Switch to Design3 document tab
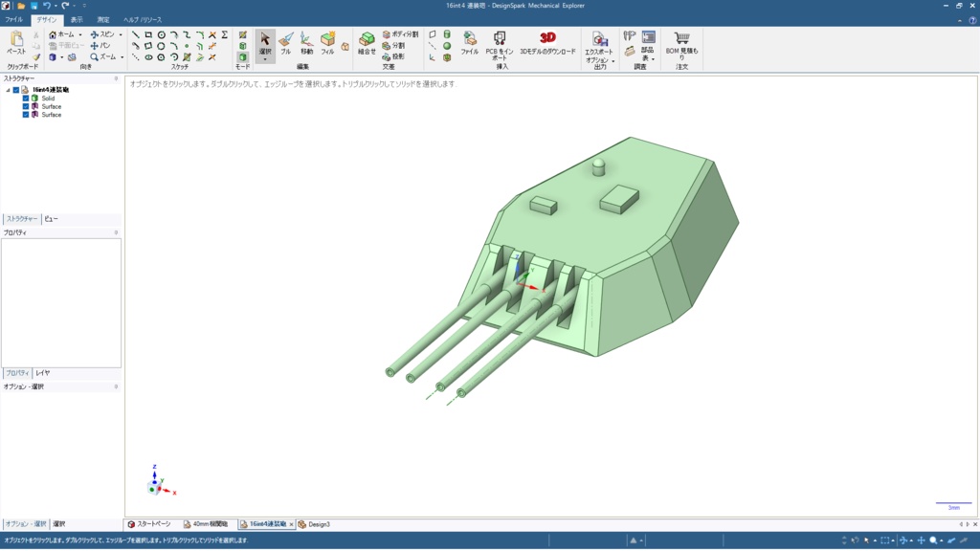The width and height of the screenshot is (980, 551). (314, 524)
